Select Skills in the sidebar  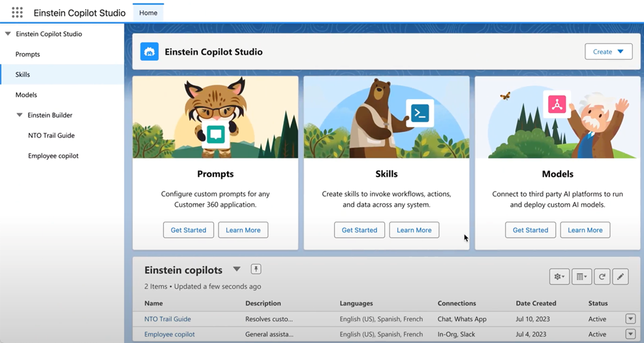point(62,74)
